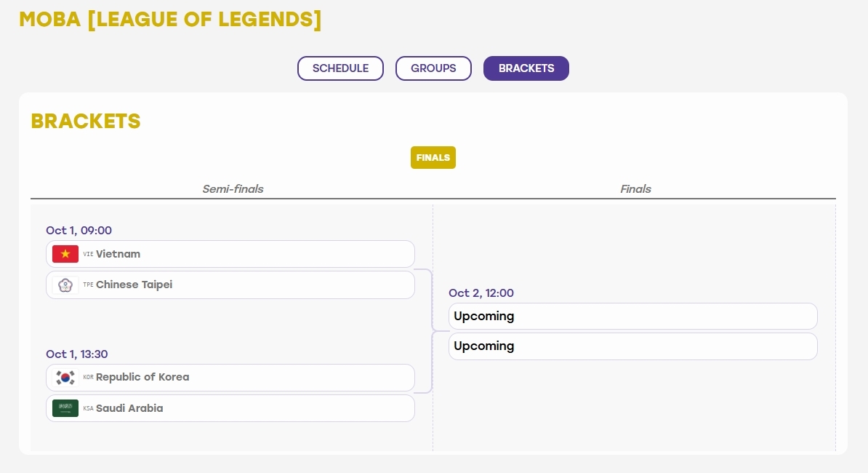Open the Schedule tab
Image resolution: width=868 pixels, height=473 pixels.
[x=340, y=68]
